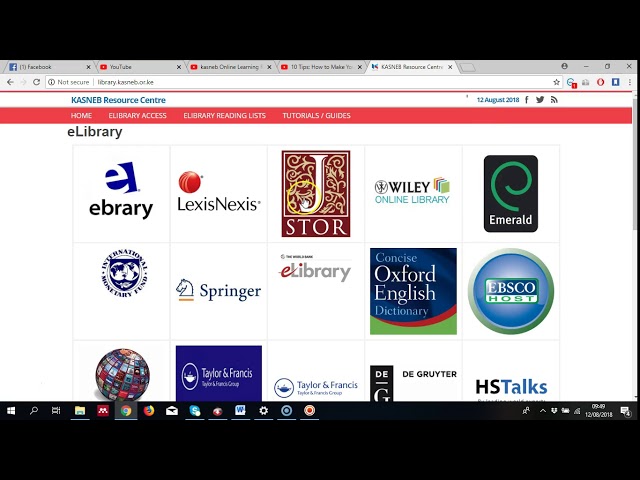
Task: Open the Action Center notifications icon
Action: (625, 411)
